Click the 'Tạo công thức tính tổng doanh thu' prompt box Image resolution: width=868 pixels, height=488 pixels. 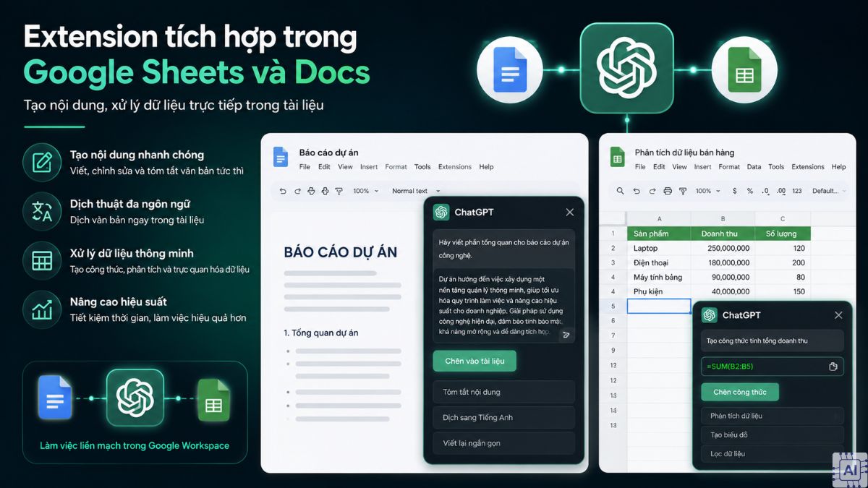point(772,341)
